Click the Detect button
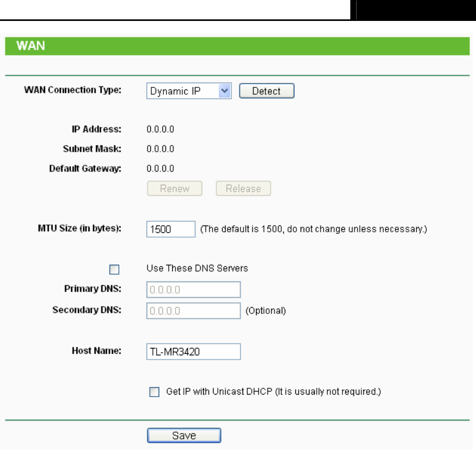Image resolution: width=476 pixels, height=450 pixels. click(x=267, y=91)
